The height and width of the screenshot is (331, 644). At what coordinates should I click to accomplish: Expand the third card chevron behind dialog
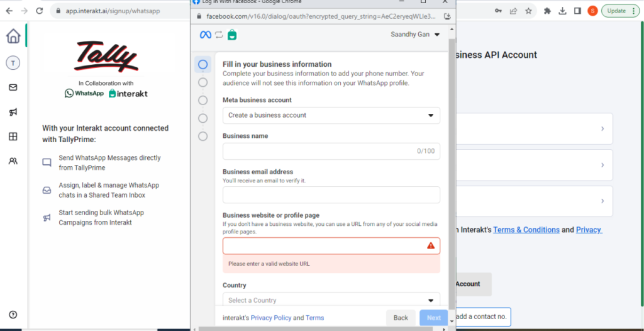tap(602, 201)
